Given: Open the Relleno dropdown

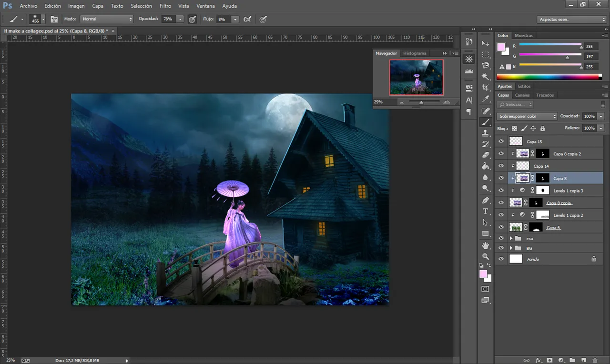Looking at the screenshot, I should tap(601, 128).
